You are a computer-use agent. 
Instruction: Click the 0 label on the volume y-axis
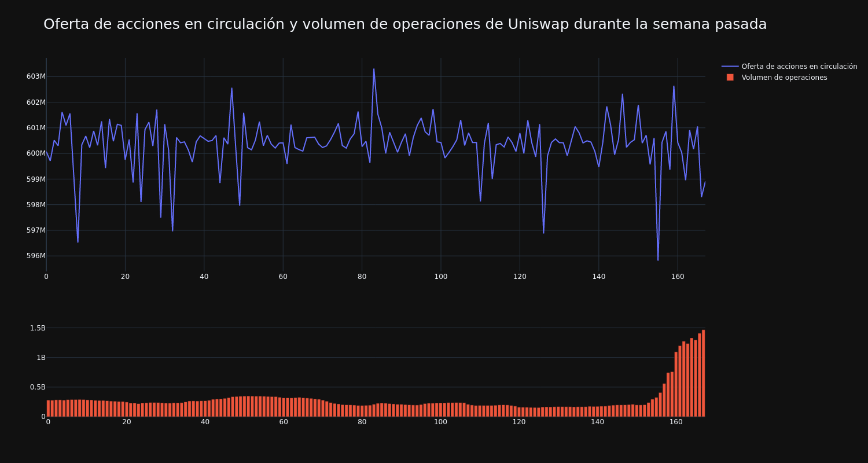(x=43, y=417)
